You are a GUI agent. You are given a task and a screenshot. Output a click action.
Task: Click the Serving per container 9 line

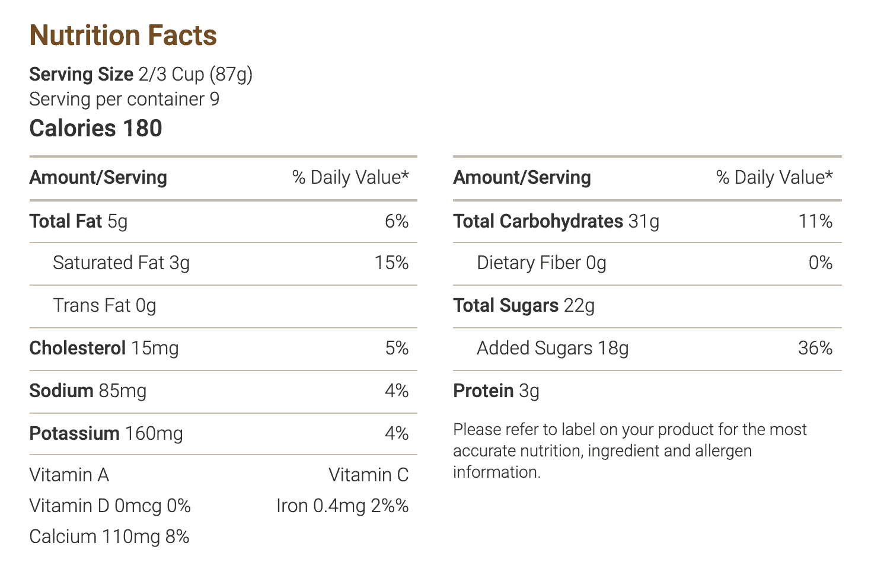[x=125, y=99]
